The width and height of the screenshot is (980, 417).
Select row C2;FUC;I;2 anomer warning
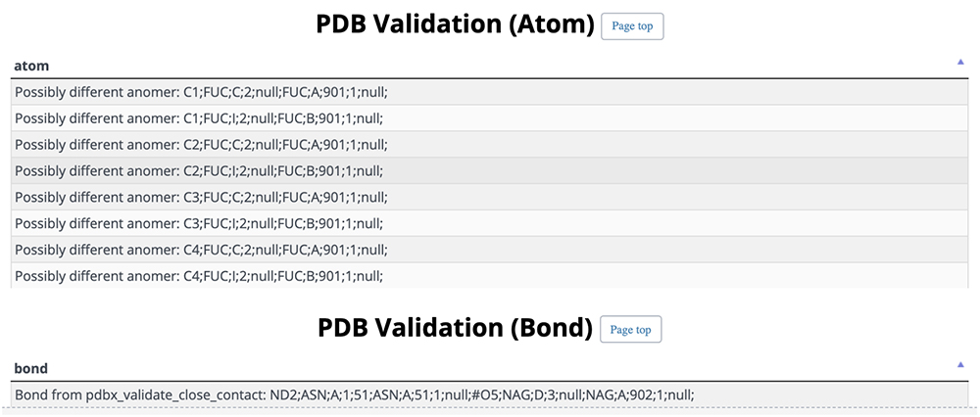tap(489, 170)
